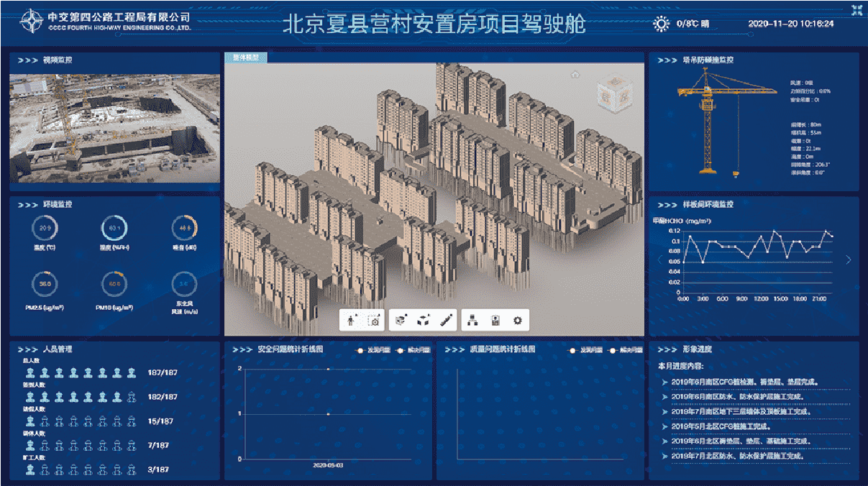Select the 整体模型 tab
868x486 pixels.
[x=245, y=58]
